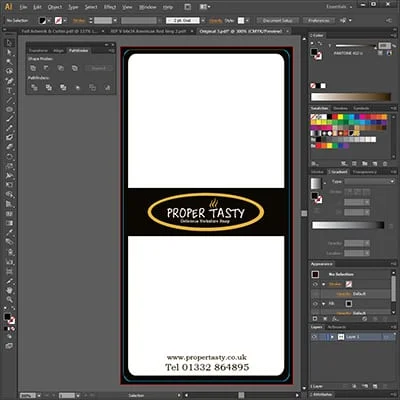400x400 pixels.
Task: Click the Swatches panel delete trash icon
Action: 385,164
